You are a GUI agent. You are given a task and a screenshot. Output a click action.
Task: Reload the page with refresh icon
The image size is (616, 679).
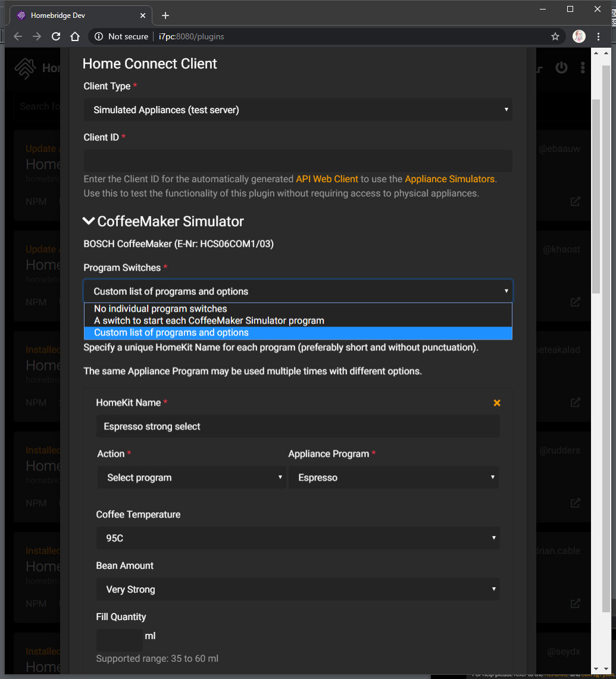click(x=56, y=36)
